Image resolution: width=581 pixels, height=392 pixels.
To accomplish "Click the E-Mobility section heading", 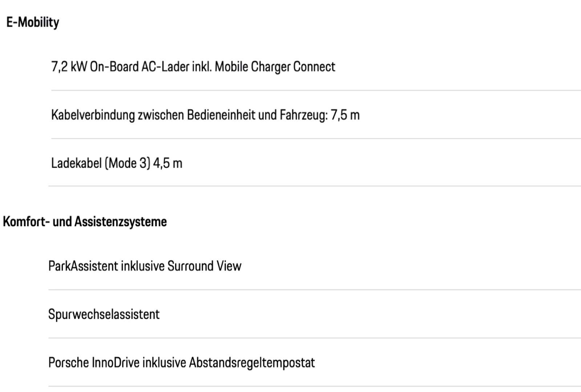I will (33, 23).
